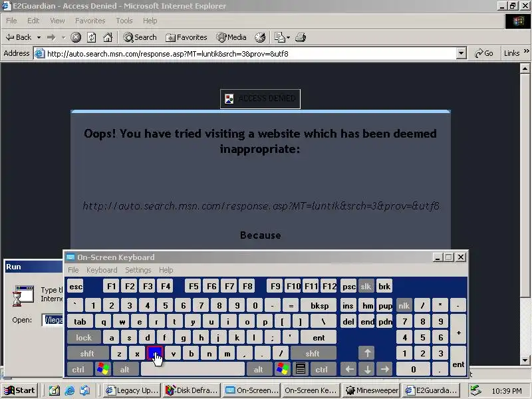
Task: Click the tab key
Action: click(80, 322)
